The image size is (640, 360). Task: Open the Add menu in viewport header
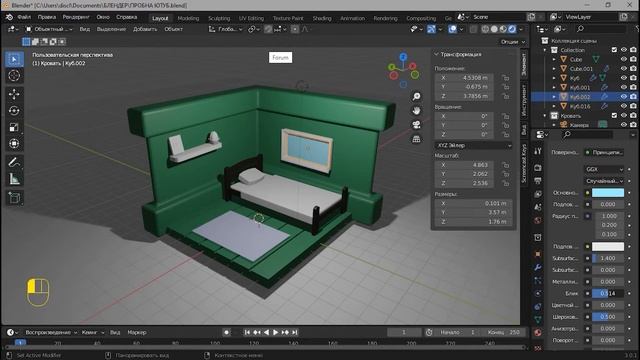point(145,29)
